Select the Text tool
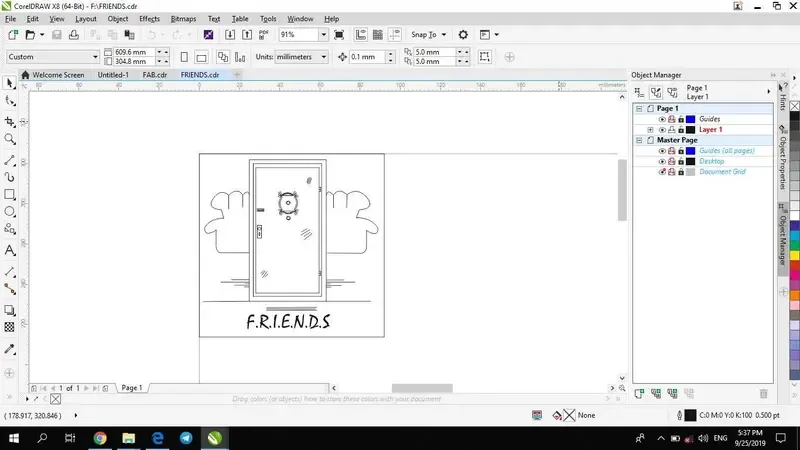 pyautogui.click(x=10, y=250)
